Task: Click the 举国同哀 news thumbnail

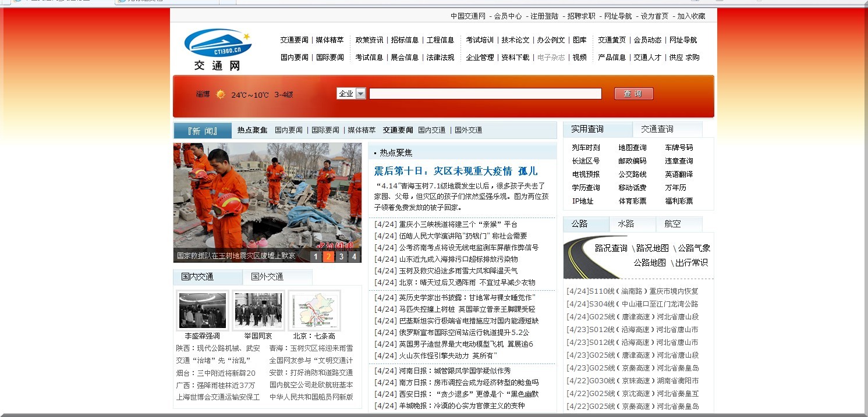Action: 258,310
